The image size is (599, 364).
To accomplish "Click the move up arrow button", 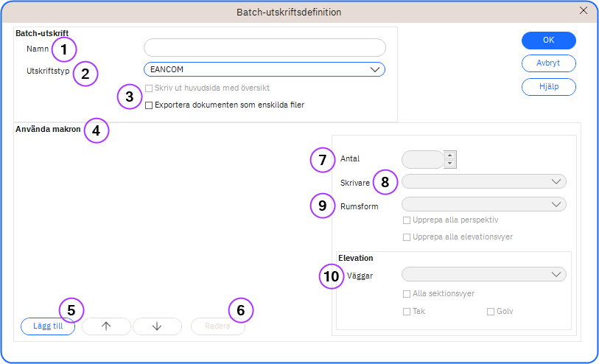I will click(106, 326).
